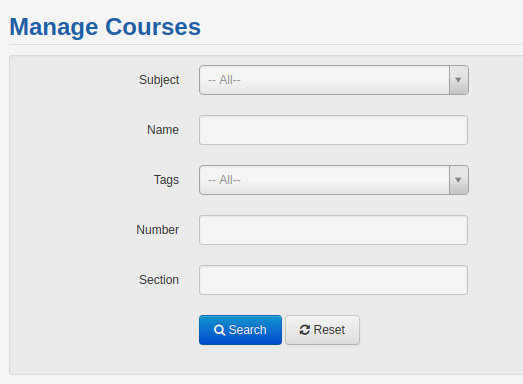Click the magnifier icon on Search button
The height and width of the screenshot is (384, 523).
click(x=219, y=330)
